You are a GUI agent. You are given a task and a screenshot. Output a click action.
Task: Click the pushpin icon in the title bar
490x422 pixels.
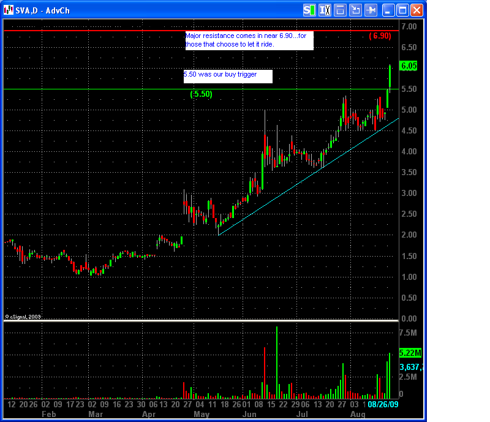[371, 10]
